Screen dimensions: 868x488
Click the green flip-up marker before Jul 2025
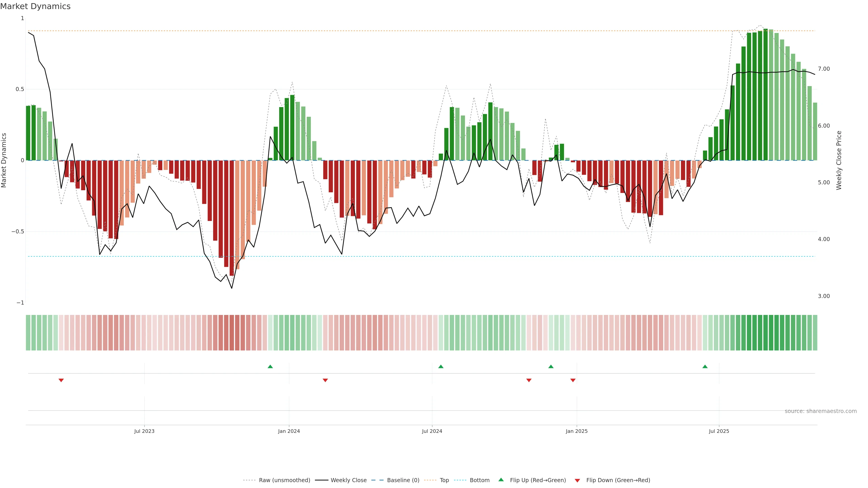tap(705, 366)
